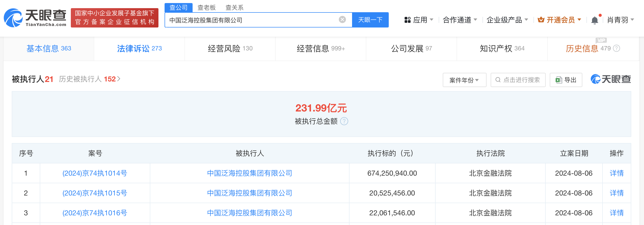Click 北京金融法院 in row 3
644x225 pixels.
tap(490, 213)
